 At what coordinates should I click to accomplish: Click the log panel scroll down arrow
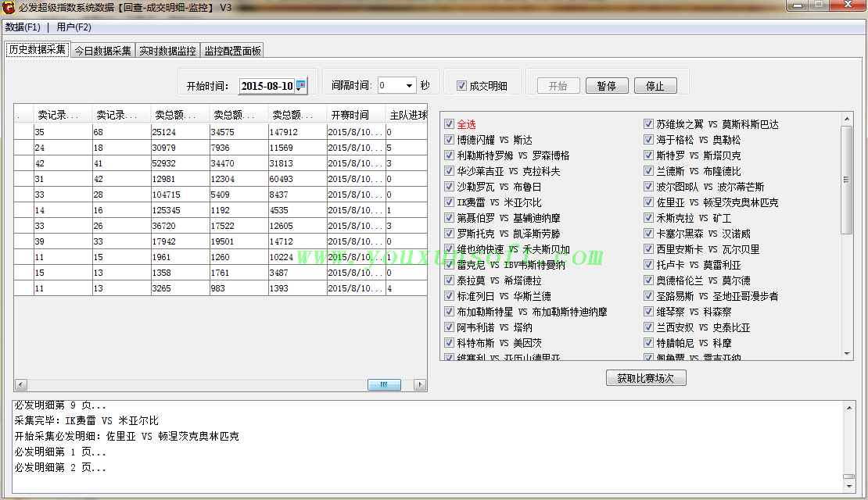pyautogui.click(x=849, y=487)
